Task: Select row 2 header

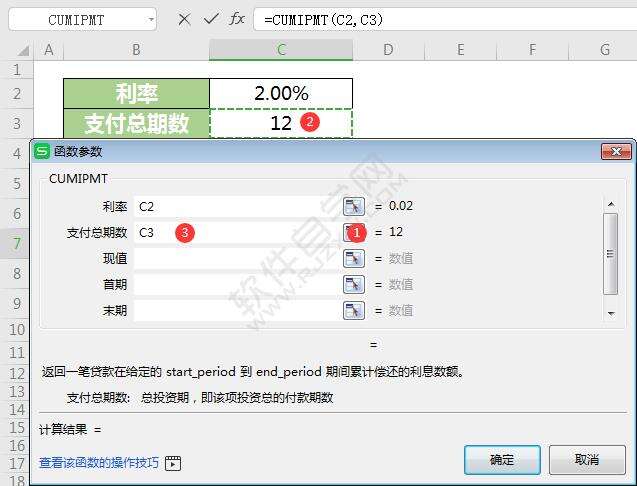Action: (x=17, y=93)
